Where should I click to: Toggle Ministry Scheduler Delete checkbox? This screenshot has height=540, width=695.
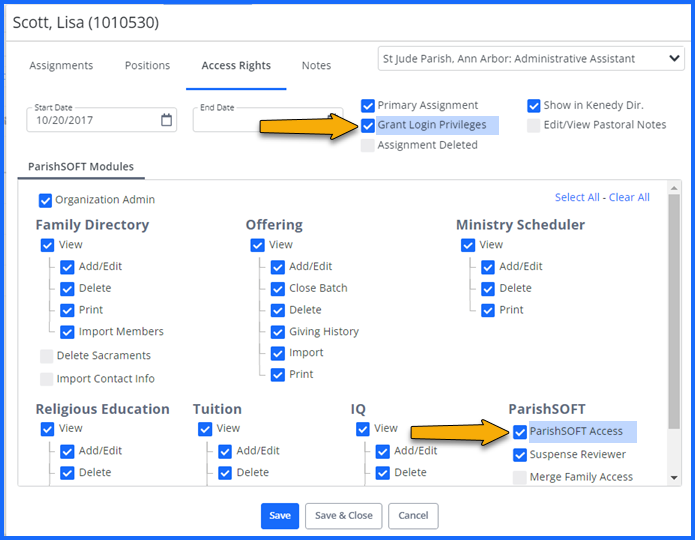tap(488, 289)
